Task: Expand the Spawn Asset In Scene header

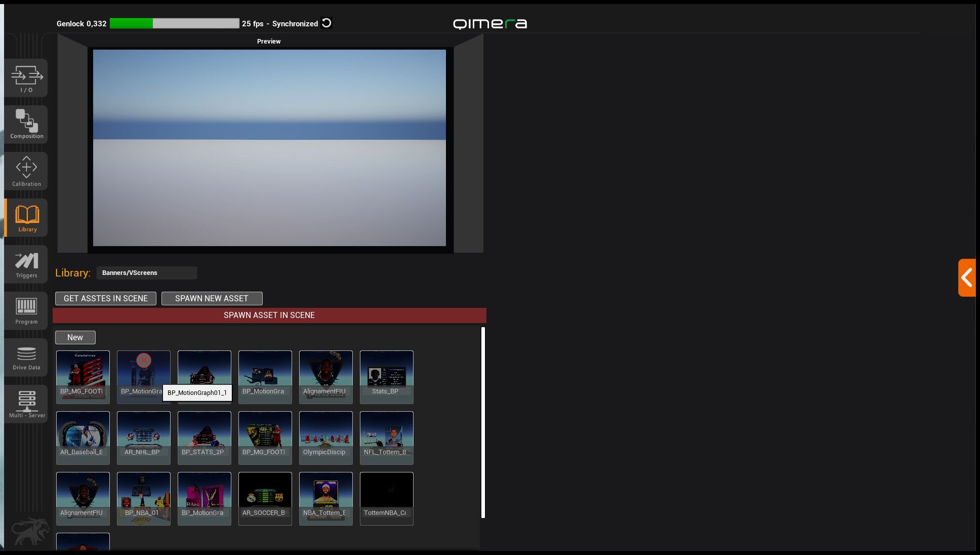Action: 269,315
